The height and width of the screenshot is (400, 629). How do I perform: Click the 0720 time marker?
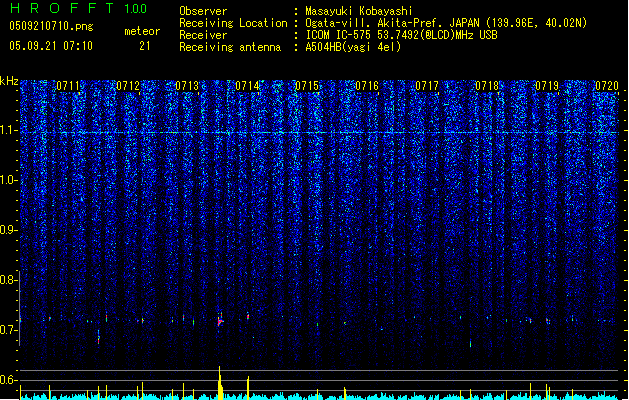tap(607, 86)
